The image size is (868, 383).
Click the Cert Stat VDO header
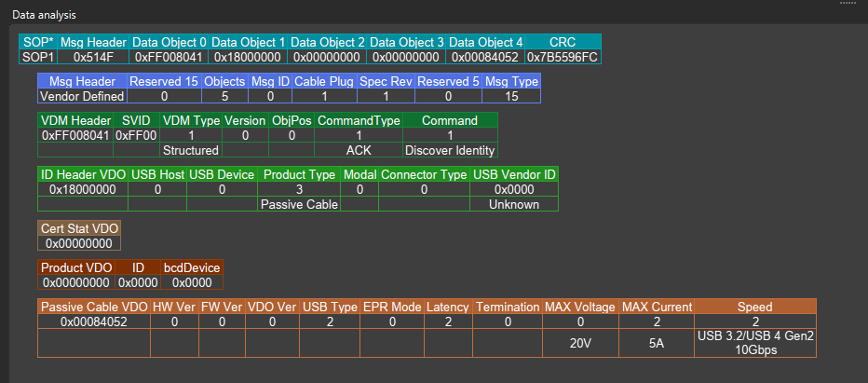[x=79, y=228]
